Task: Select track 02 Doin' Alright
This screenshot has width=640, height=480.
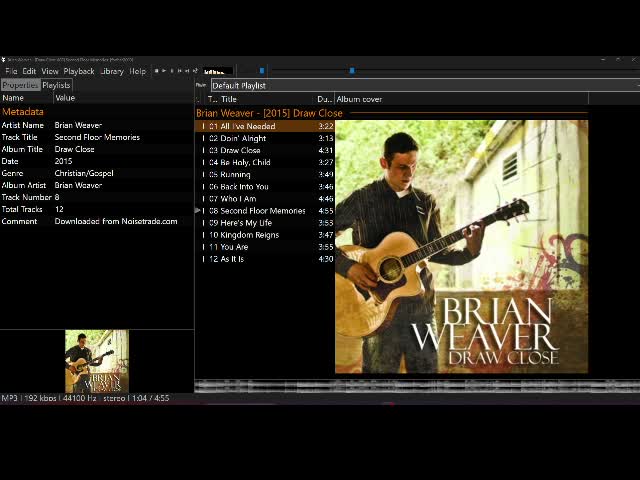Action: 265,138
